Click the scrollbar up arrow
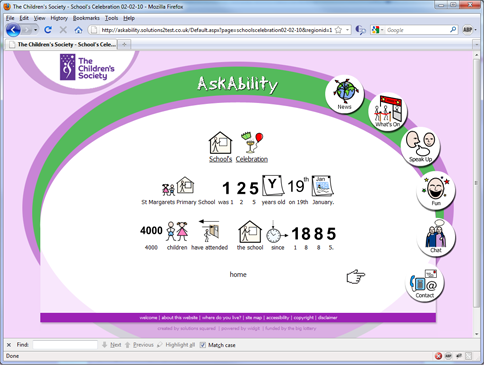Screen dimensions: 484x365 point(476,54)
